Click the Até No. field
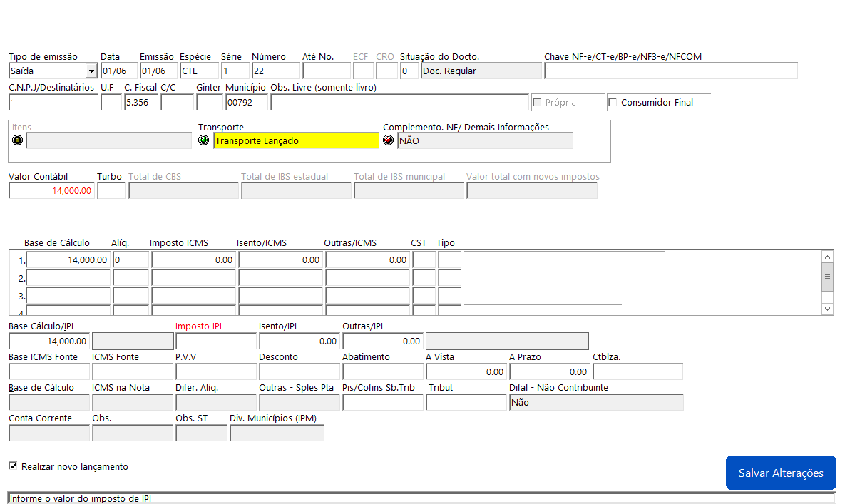 click(327, 71)
